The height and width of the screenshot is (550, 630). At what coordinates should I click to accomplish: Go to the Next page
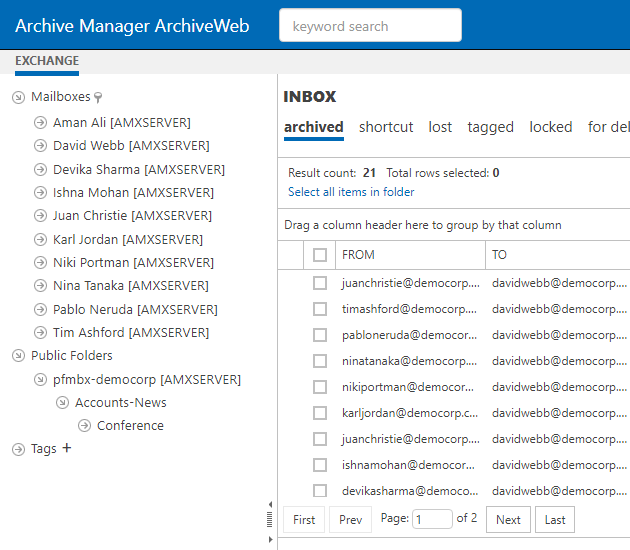[508, 519]
